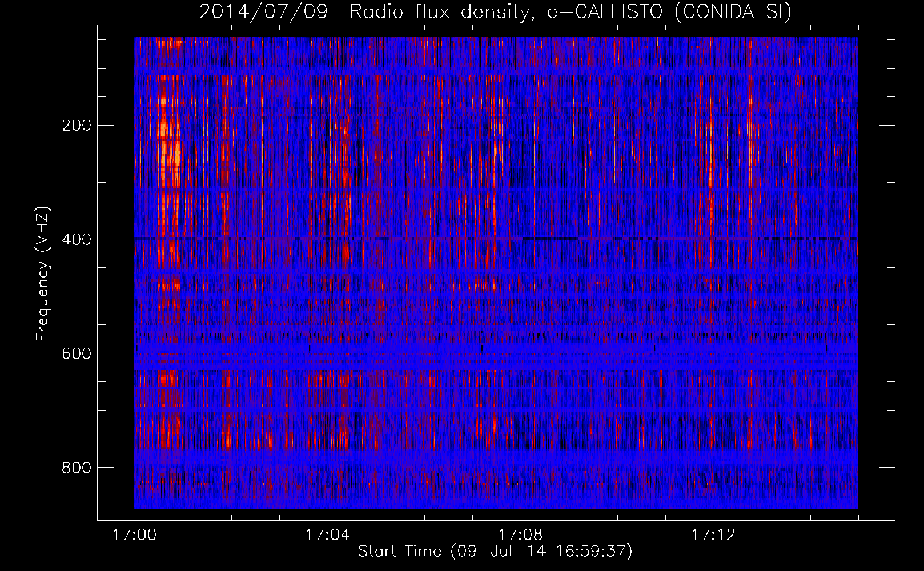Click the 17:04 time tick label

(x=328, y=535)
